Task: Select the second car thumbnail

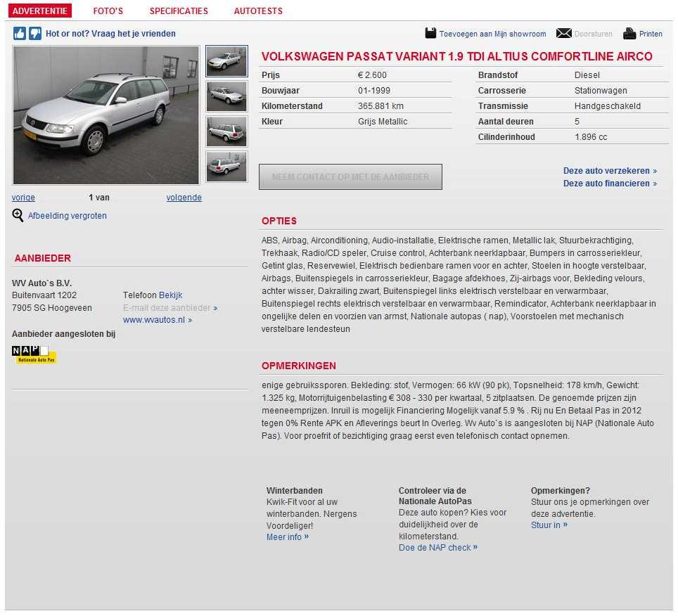Action: [x=226, y=96]
